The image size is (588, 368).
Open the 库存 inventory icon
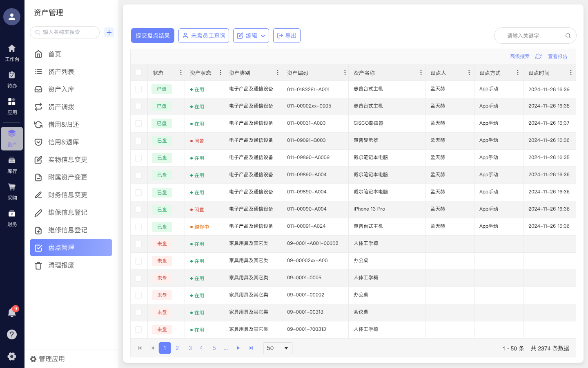click(x=12, y=165)
